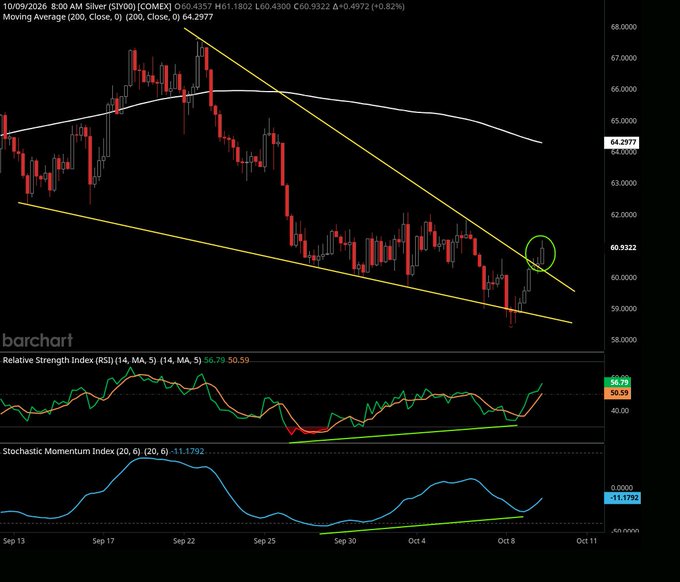
Task: Click the 58.0000 price axis label
Action: pyautogui.click(x=624, y=340)
